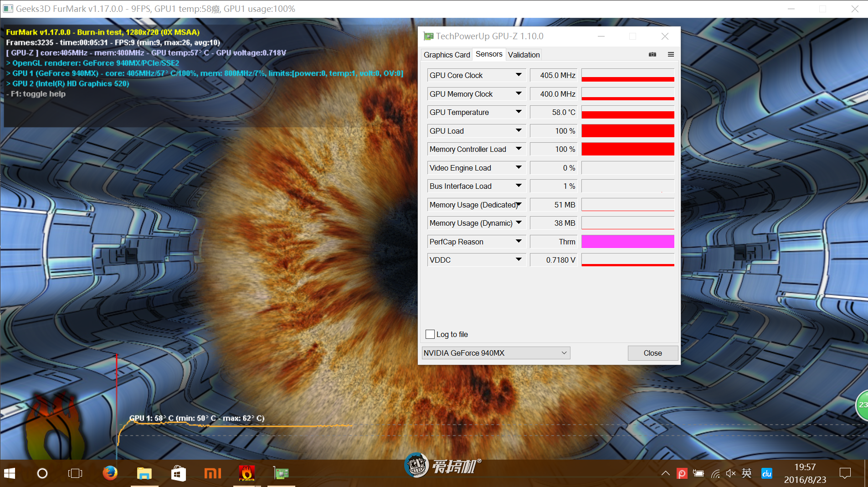Screen dimensions: 868x487
Task: Open the GPU-Z hamburger menu icon
Action: click(x=671, y=54)
